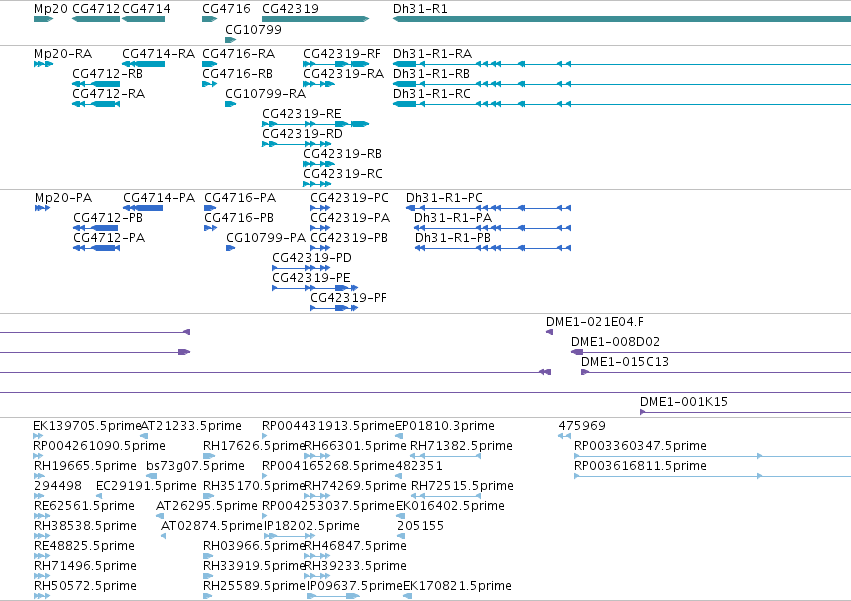The image size is (851, 601).
Task: Open EST bs73g07.5prime
Action: tap(195, 466)
